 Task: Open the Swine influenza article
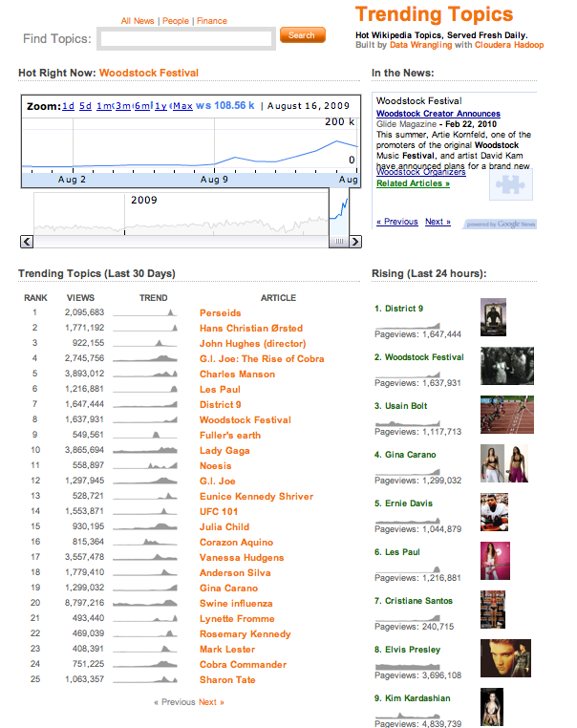[x=236, y=604]
